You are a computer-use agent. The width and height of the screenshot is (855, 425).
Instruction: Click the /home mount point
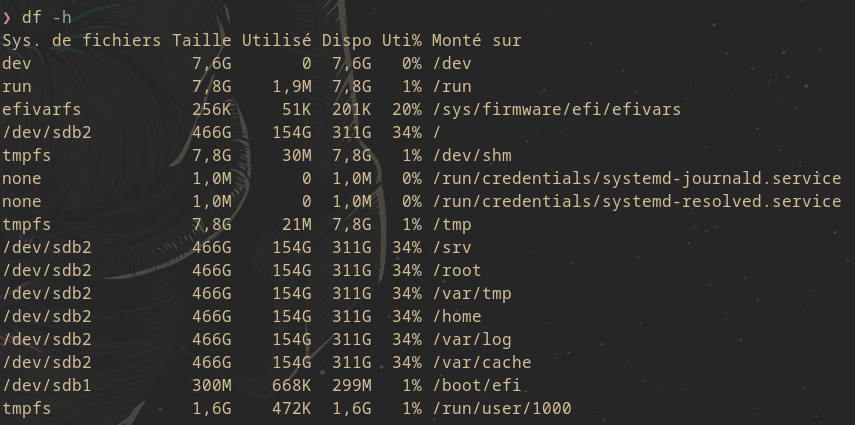point(457,316)
